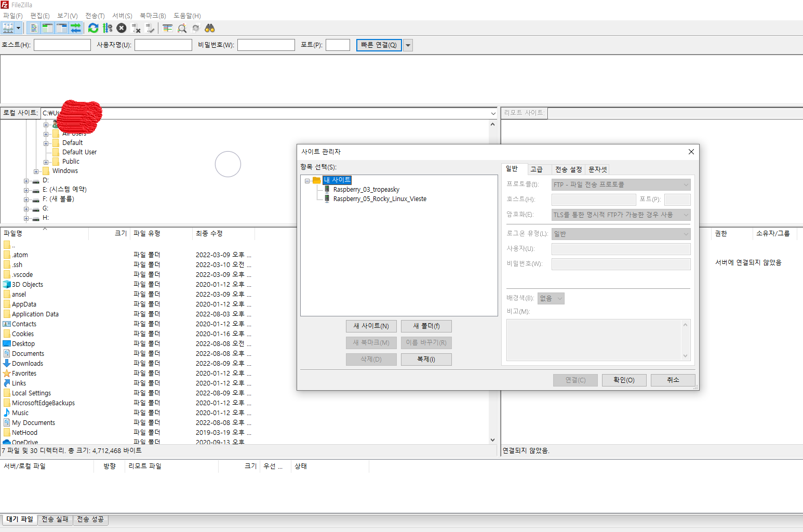Open the directory listing filters icon

pyautogui.click(x=167, y=28)
